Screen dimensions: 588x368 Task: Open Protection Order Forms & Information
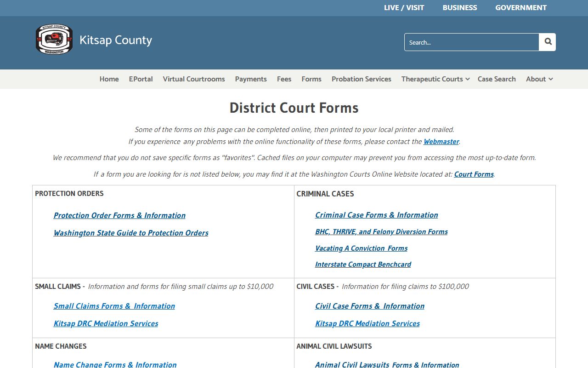click(119, 215)
